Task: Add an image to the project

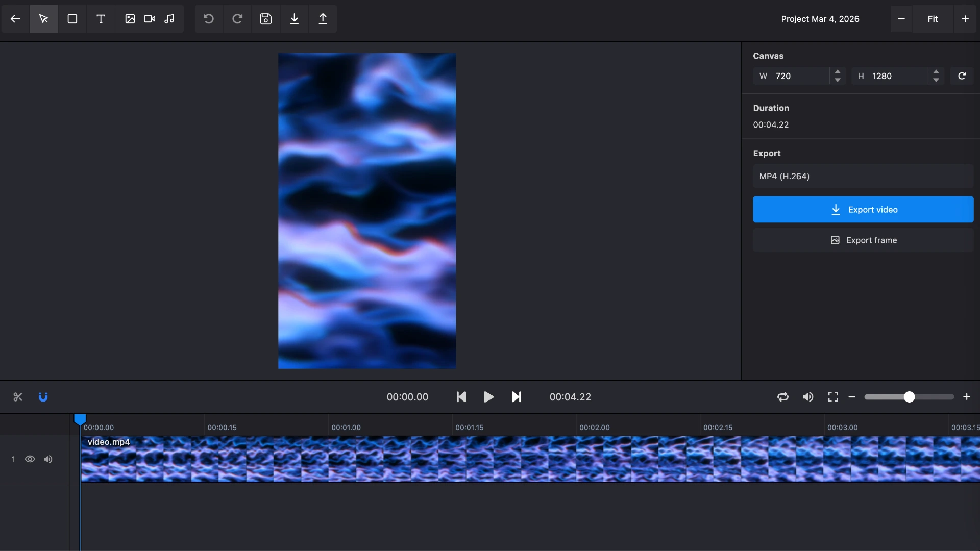Action: (130, 19)
